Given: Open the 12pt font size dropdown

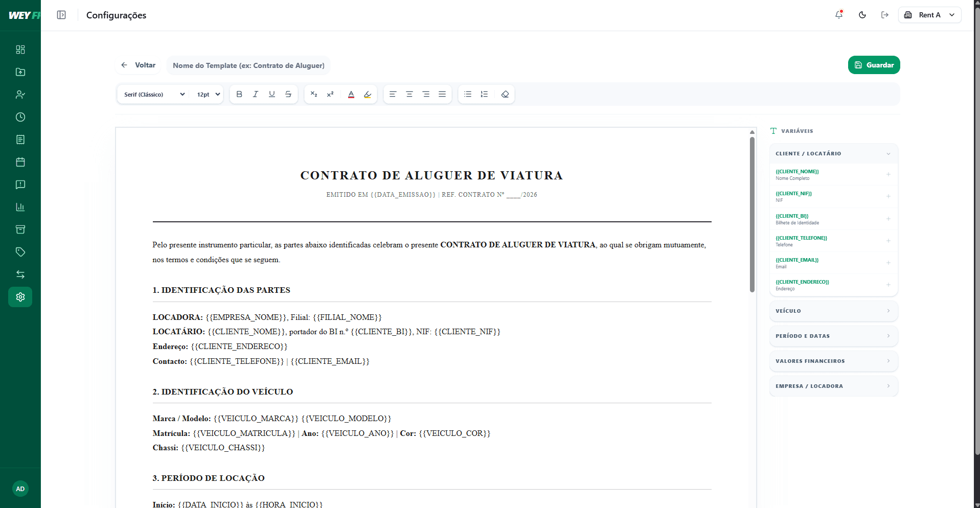Looking at the screenshot, I should tap(209, 95).
